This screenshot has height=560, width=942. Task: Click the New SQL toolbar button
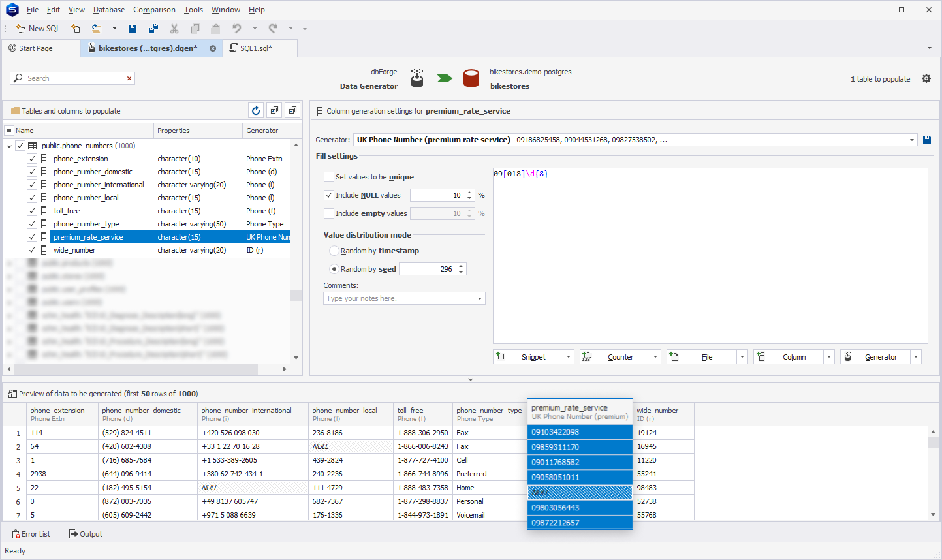[x=39, y=29]
